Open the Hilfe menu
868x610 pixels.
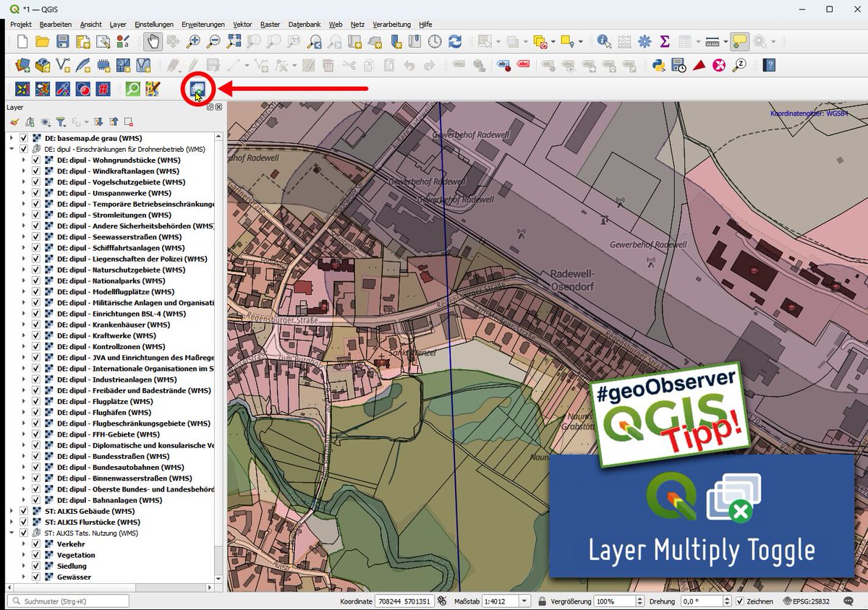click(425, 24)
